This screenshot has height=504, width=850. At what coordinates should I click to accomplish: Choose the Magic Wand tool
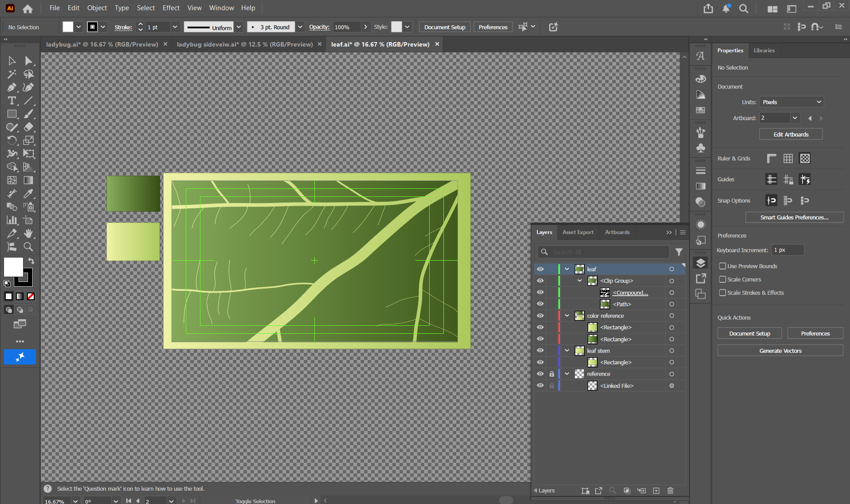pyautogui.click(x=12, y=74)
